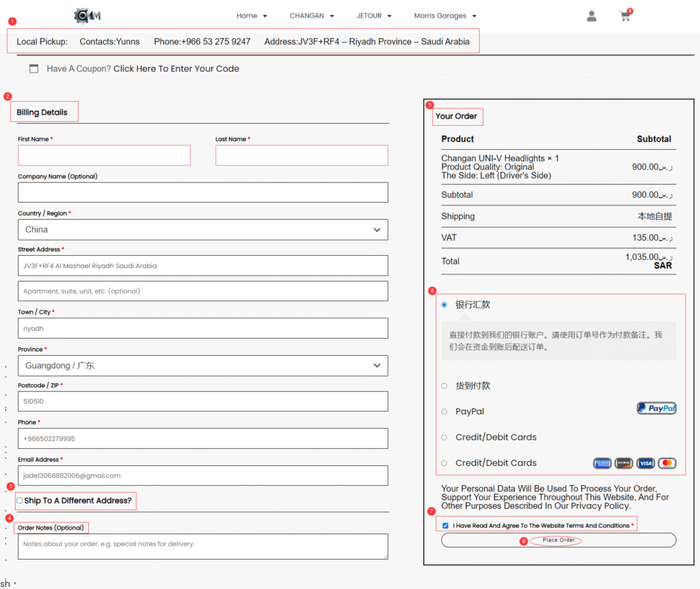Click the Phone number field
The width and height of the screenshot is (700, 589).
pyautogui.click(x=202, y=439)
